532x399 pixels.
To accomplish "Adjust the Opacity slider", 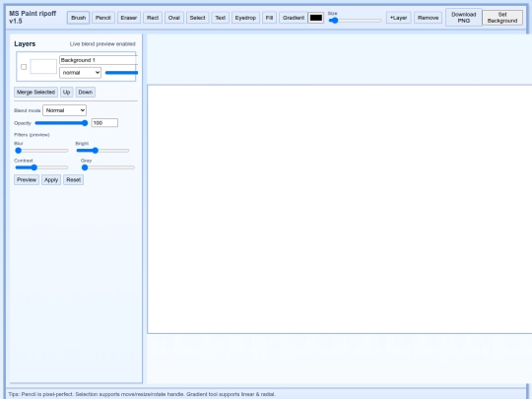I will [x=61, y=123].
